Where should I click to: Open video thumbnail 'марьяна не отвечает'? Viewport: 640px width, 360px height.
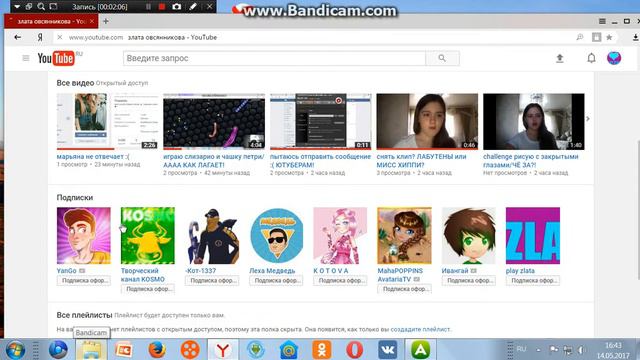coord(107,121)
